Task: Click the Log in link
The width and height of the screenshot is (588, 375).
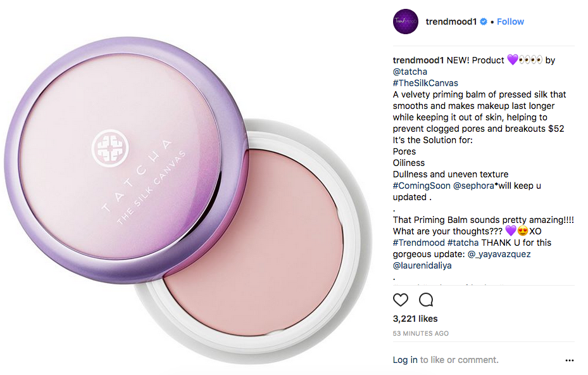Action: click(x=405, y=360)
